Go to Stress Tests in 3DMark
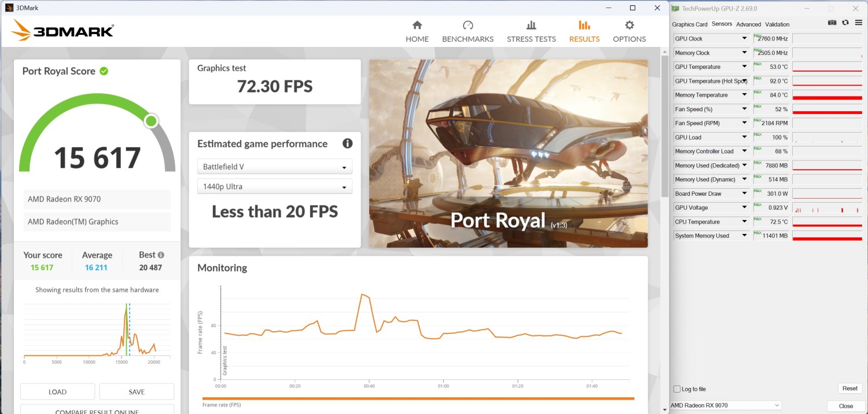The width and height of the screenshot is (868, 414). (531, 32)
